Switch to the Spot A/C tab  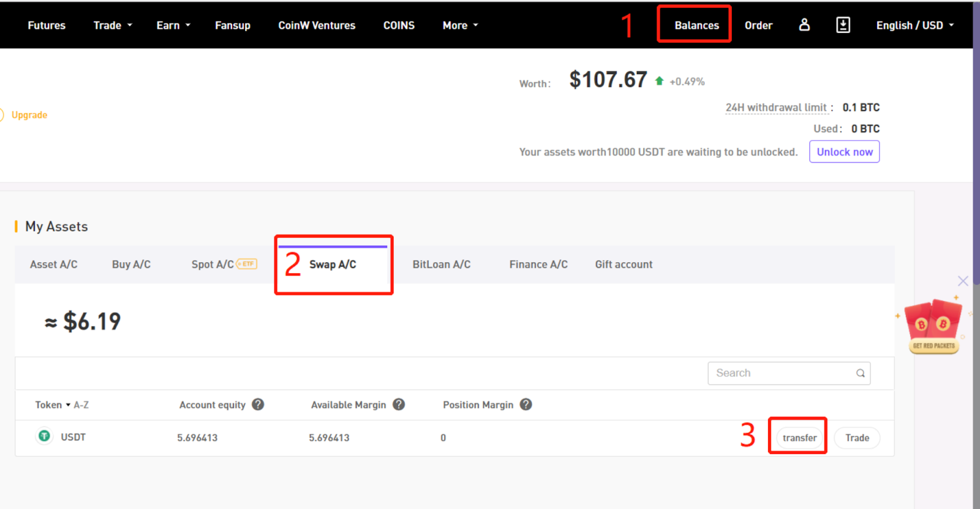click(213, 265)
